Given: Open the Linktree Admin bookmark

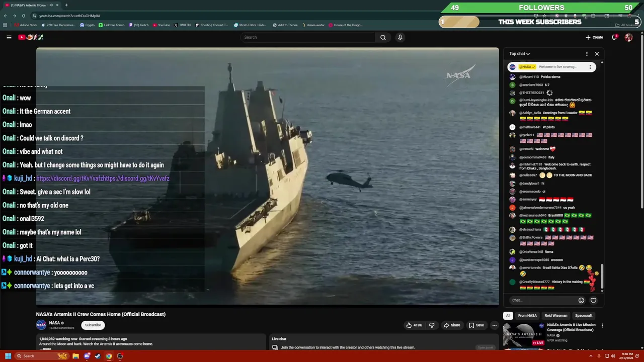Looking at the screenshot, I should click(x=112, y=25).
